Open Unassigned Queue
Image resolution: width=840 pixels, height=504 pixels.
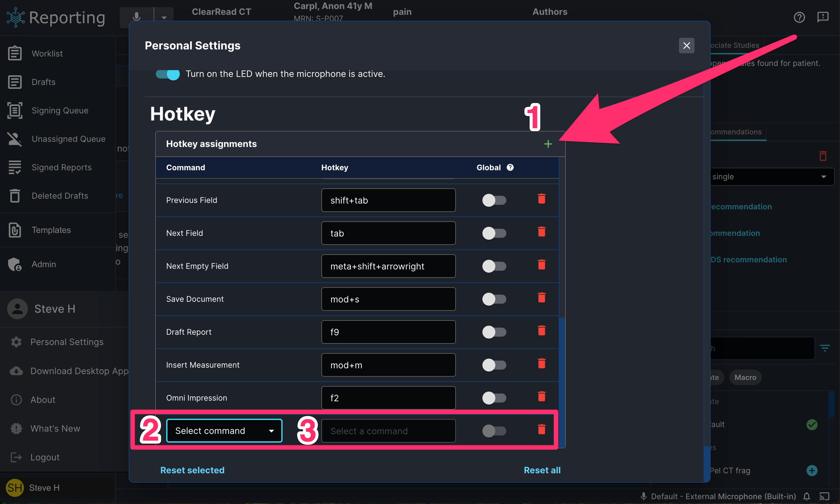tap(68, 139)
